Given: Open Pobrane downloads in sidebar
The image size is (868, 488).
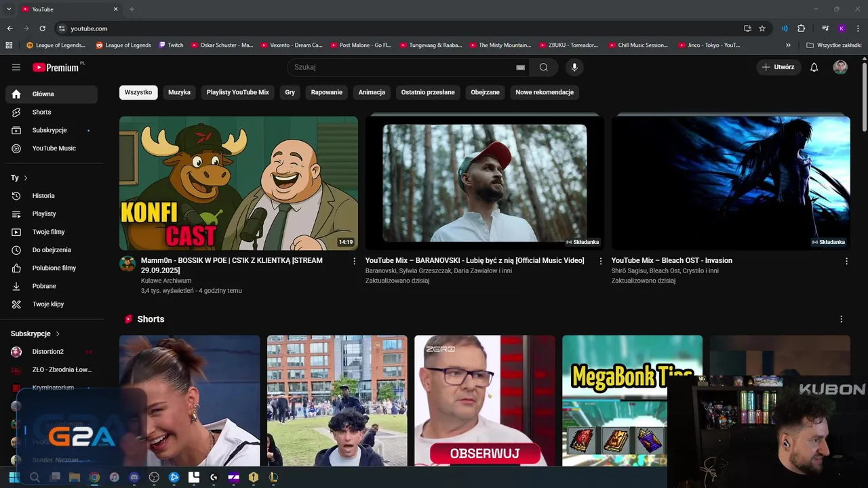Looking at the screenshot, I should click(x=52, y=286).
